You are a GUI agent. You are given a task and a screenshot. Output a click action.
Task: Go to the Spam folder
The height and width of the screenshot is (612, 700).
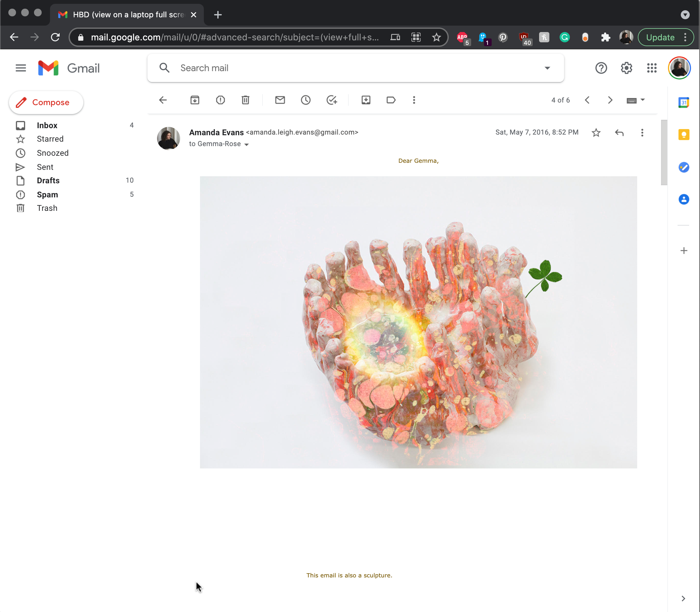[47, 195]
